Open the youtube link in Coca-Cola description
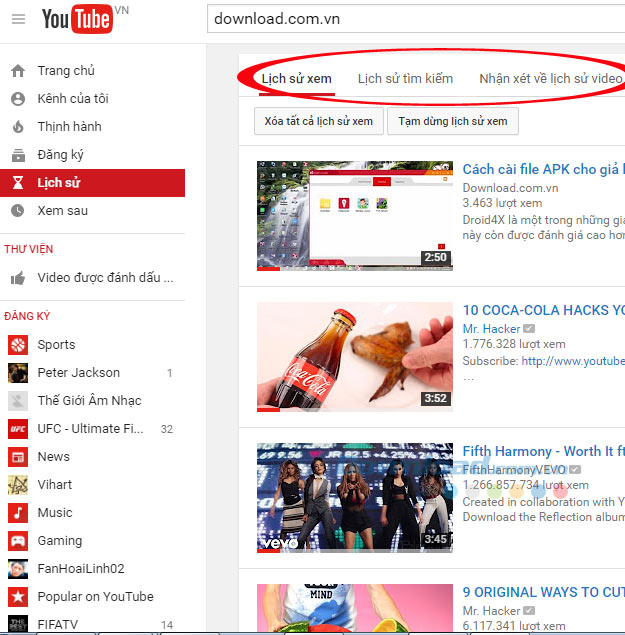The width and height of the screenshot is (625, 635). point(573,361)
